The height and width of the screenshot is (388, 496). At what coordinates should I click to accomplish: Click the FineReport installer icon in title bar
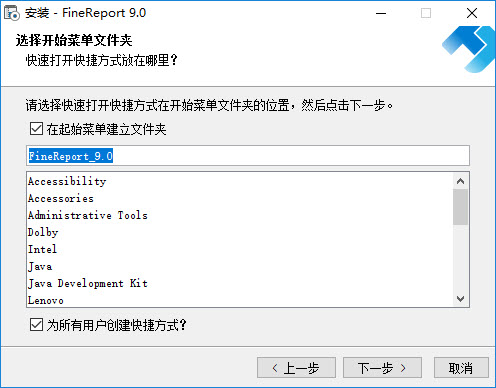(x=12, y=13)
